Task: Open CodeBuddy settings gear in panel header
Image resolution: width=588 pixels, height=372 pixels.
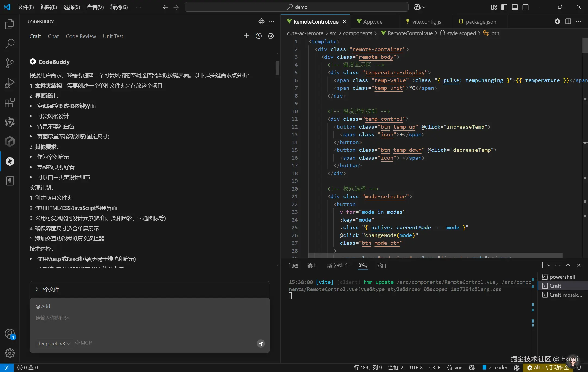Action: point(271,36)
